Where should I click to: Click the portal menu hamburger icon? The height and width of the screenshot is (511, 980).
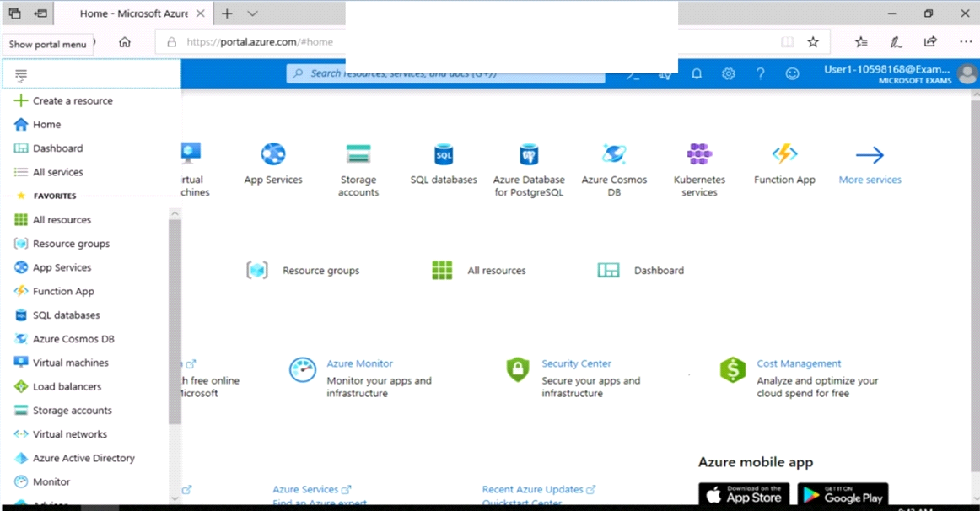[20, 74]
